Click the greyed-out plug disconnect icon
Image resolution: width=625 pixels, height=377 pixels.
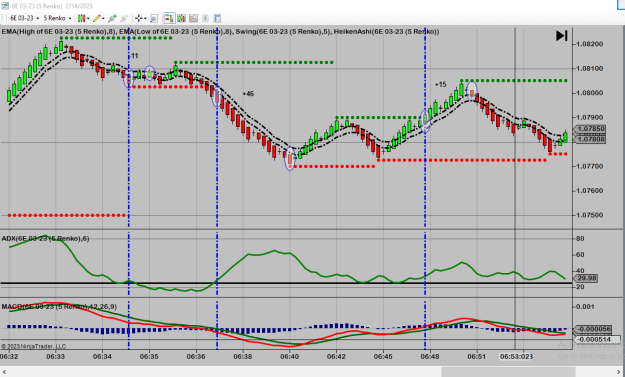point(124,18)
